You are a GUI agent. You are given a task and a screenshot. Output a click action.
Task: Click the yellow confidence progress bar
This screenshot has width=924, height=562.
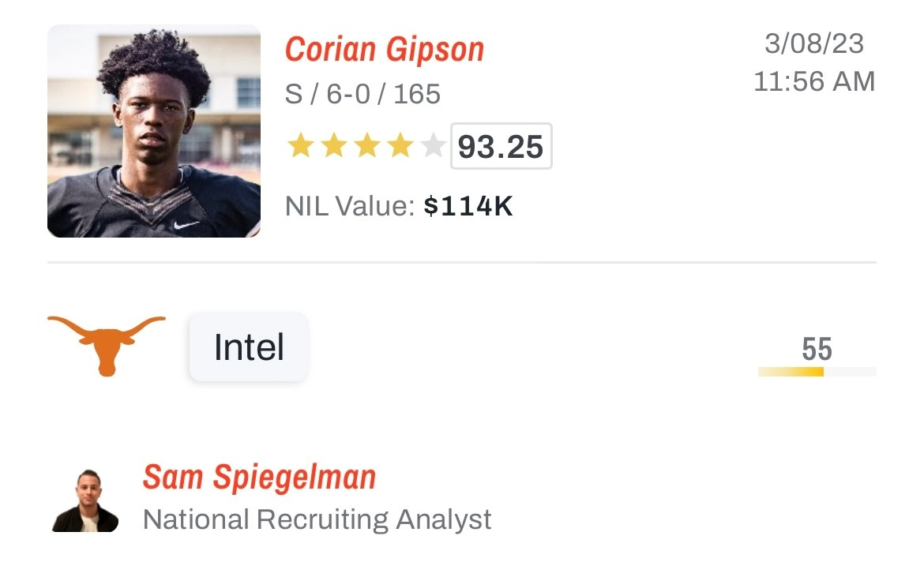click(817, 372)
